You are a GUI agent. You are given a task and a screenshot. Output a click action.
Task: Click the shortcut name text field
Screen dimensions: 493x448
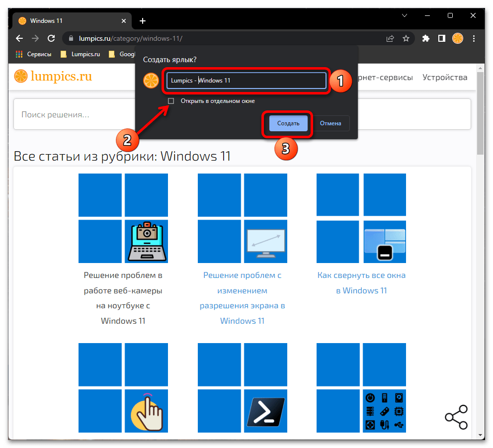(x=246, y=81)
